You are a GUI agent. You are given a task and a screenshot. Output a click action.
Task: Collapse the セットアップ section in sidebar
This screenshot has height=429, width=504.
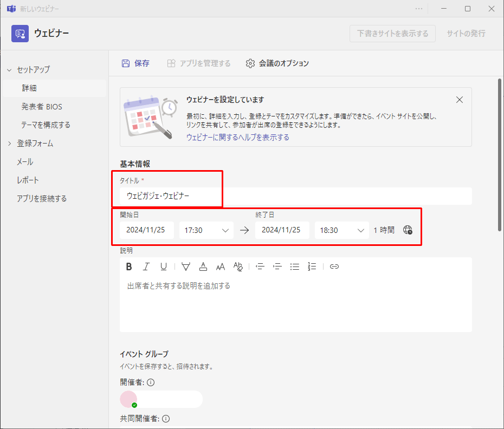click(x=9, y=70)
